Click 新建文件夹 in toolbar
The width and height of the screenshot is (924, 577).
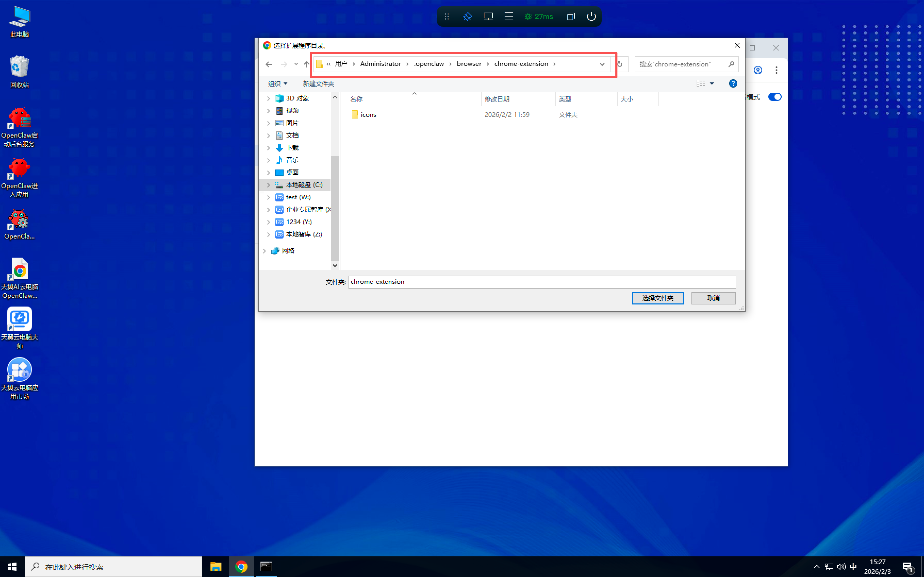[x=318, y=83]
